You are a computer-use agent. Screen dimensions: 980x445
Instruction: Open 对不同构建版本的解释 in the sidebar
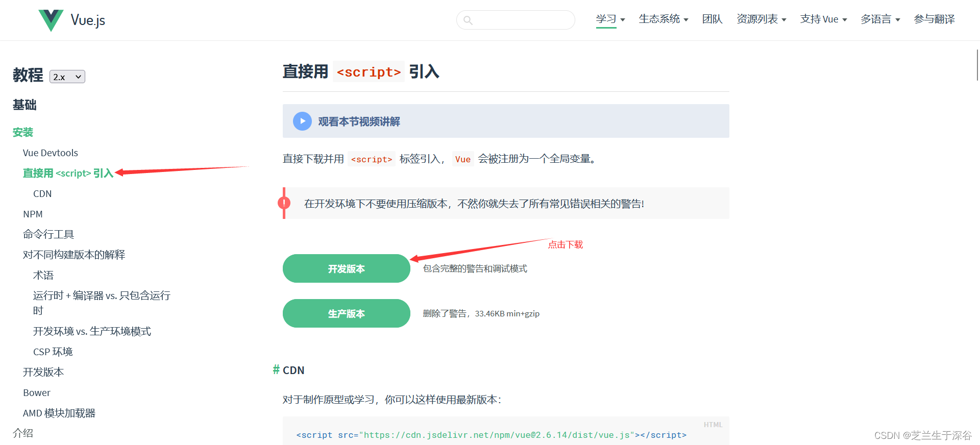click(74, 255)
